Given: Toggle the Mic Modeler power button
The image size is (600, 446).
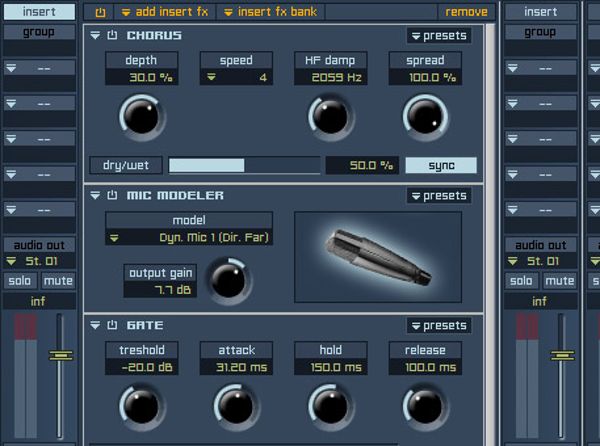Looking at the screenshot, I should [112, 196].
